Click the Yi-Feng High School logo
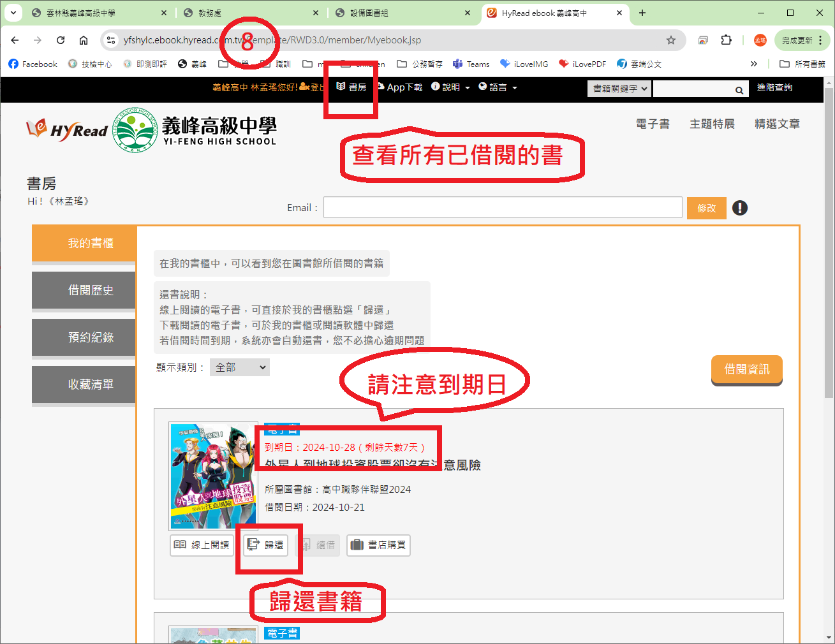Image resolution: width=835 pixels, height=644 pixels. [195, 130]
